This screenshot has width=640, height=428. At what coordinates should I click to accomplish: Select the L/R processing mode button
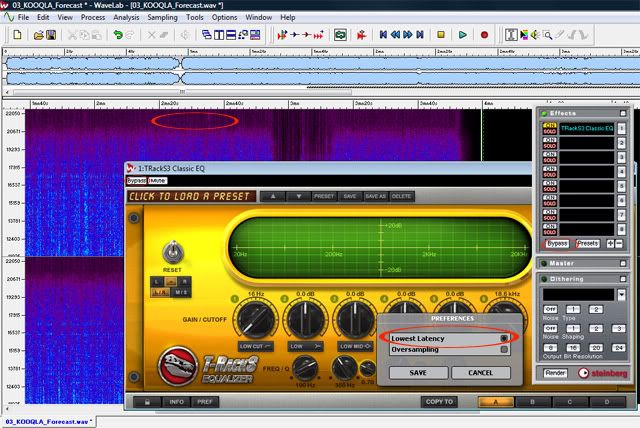pyautogui.click(x=161, y=292)
